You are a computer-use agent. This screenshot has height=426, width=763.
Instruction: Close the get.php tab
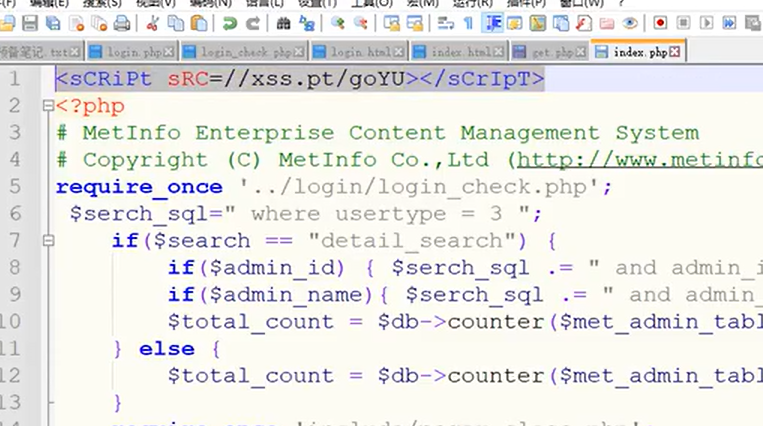580,52
